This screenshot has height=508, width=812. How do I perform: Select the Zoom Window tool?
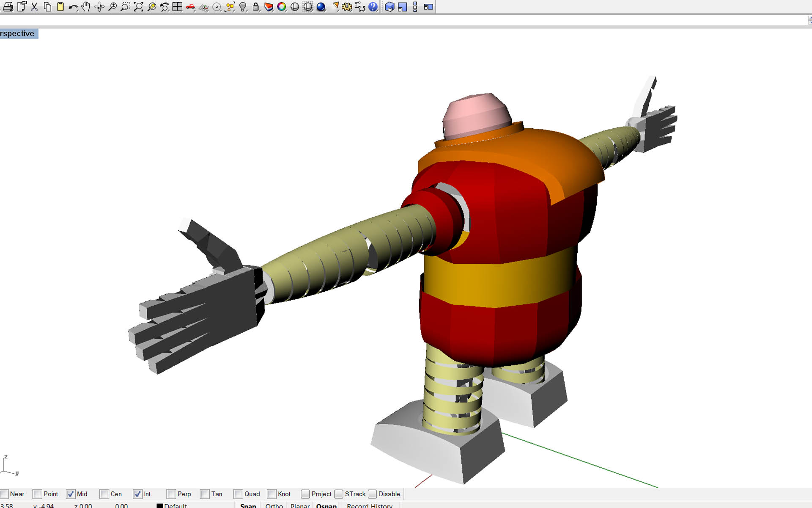coord(125,7)
